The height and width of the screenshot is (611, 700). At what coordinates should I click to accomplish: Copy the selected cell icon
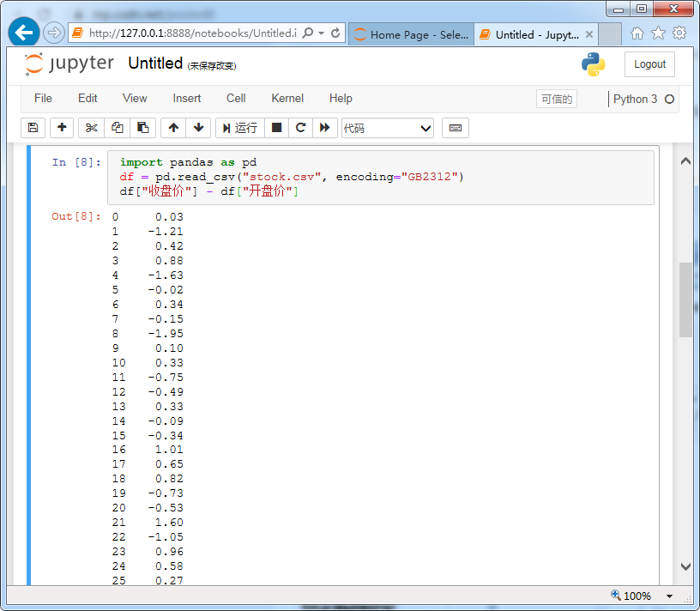pos(117,128)
